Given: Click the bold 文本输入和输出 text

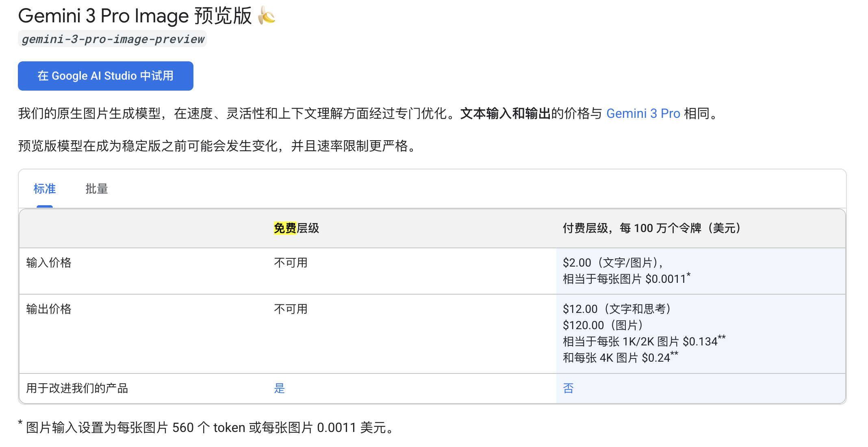Looking at the screenshot, I should 505,113.
